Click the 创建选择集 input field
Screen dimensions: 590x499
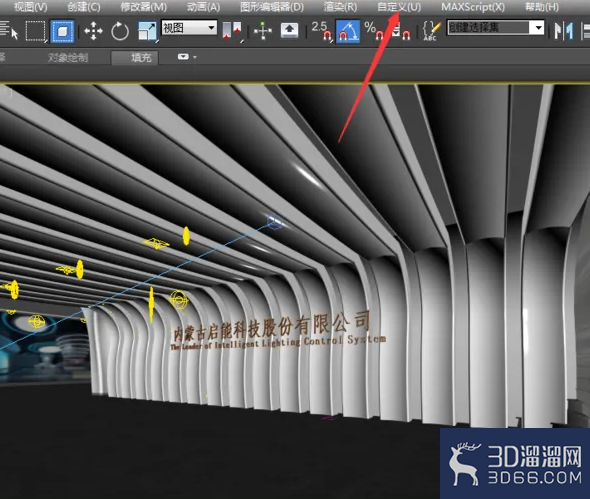tap(487, 28)
